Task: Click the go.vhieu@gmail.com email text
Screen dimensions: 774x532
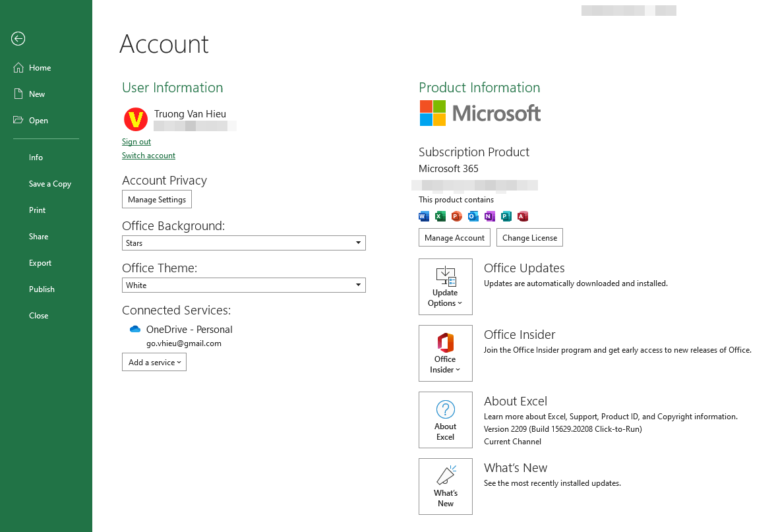Action: (184, 343)
